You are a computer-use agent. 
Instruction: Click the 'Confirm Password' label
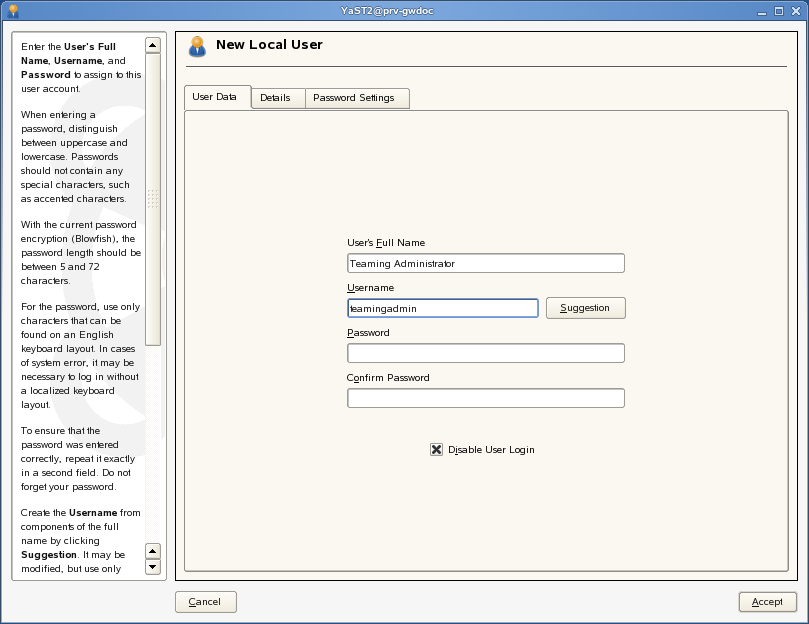pyautogui.click(x=388, y=378)
